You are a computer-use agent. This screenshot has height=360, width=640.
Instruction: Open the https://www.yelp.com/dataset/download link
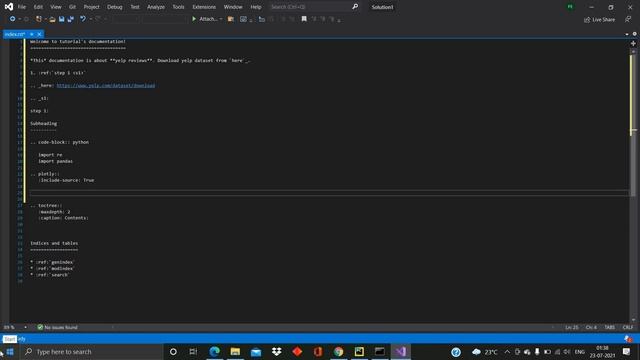click(106, 85)
